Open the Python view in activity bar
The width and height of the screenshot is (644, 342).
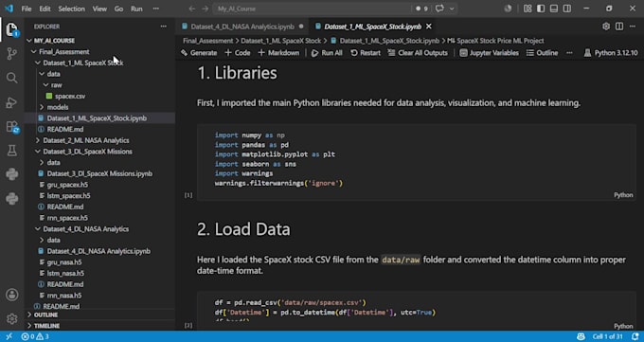[x=12, y=174]
